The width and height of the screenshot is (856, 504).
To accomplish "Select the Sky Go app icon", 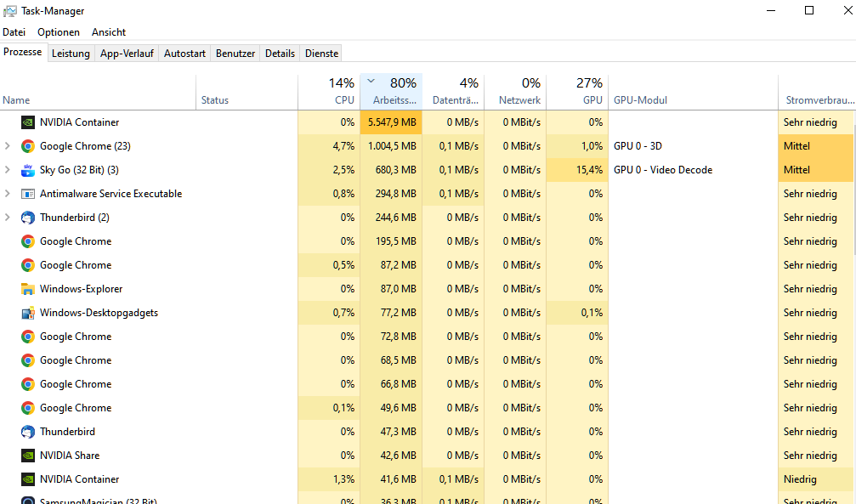I will pyautogui.click(x=28, y=170).
